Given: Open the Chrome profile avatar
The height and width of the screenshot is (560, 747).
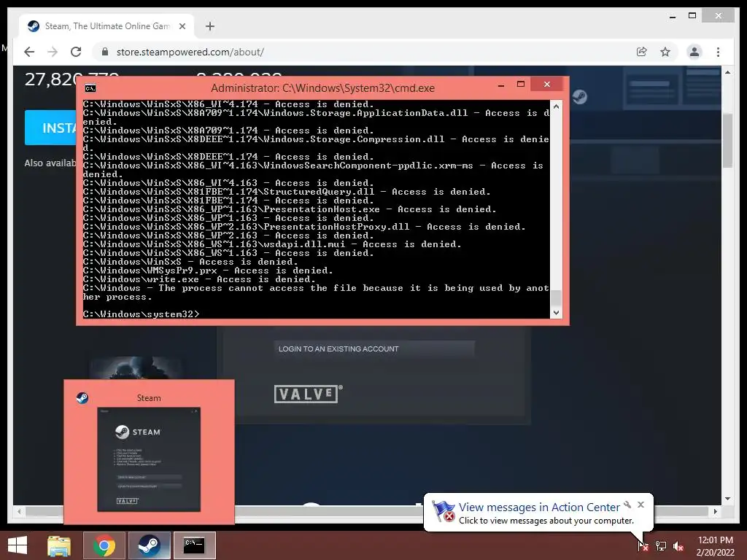Looking at the screenshot, I should pos(694,52).
